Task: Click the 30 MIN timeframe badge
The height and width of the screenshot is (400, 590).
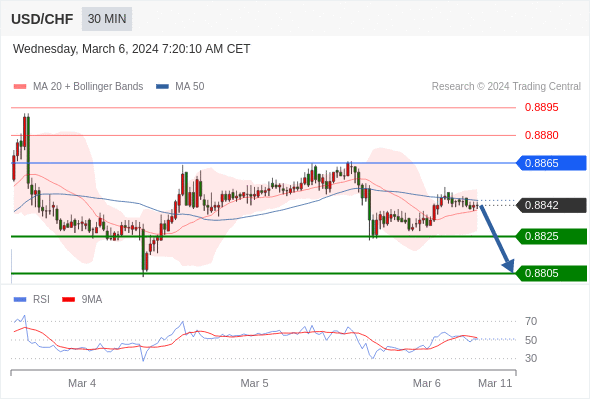Action: (107, 19)
